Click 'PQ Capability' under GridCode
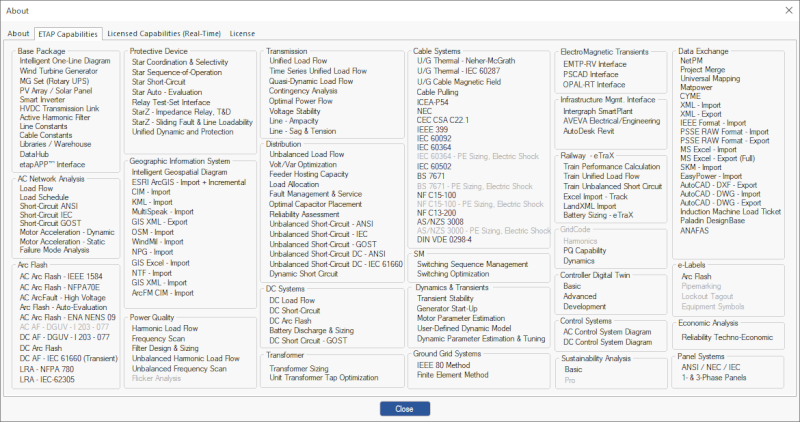The width and height of the screenshot is (800, 422). (585, 251)
